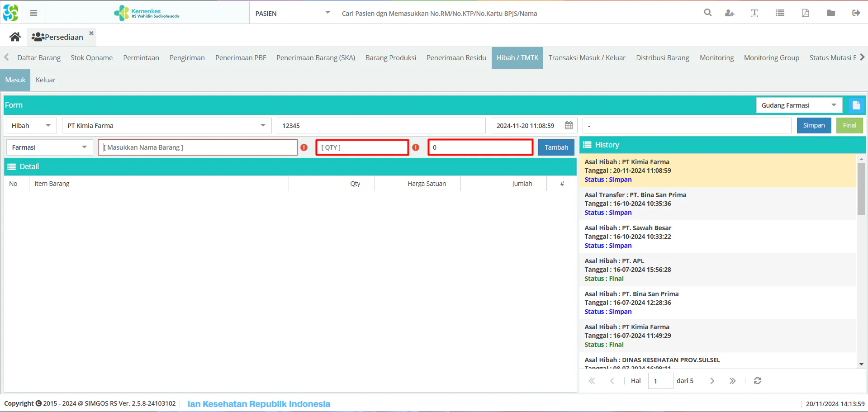Image resolution: width=868 pixels, height=412 pixels.
Task: Open the hamburger menu icon
Action: coord(33,13)
